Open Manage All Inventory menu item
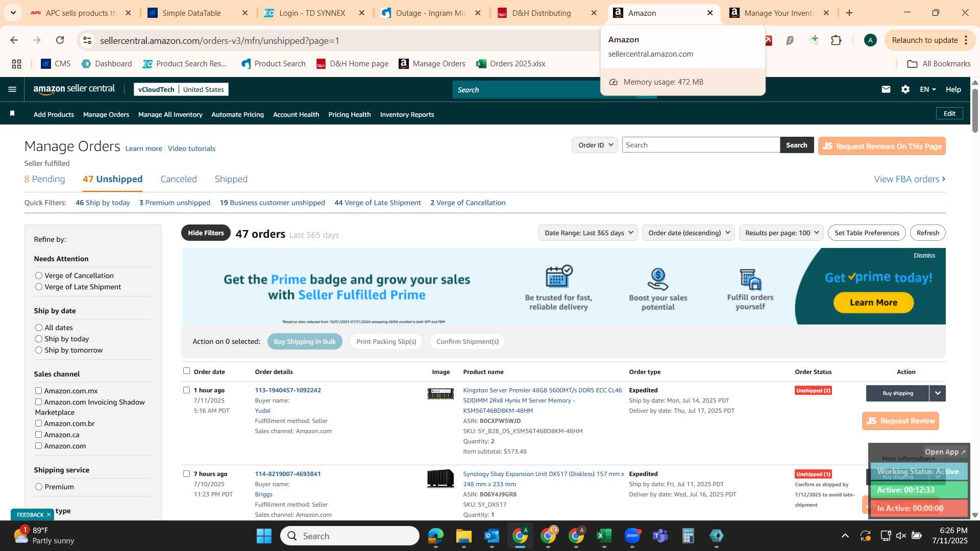The width and height of the screenshot is (980, 551). coord(170,114)
